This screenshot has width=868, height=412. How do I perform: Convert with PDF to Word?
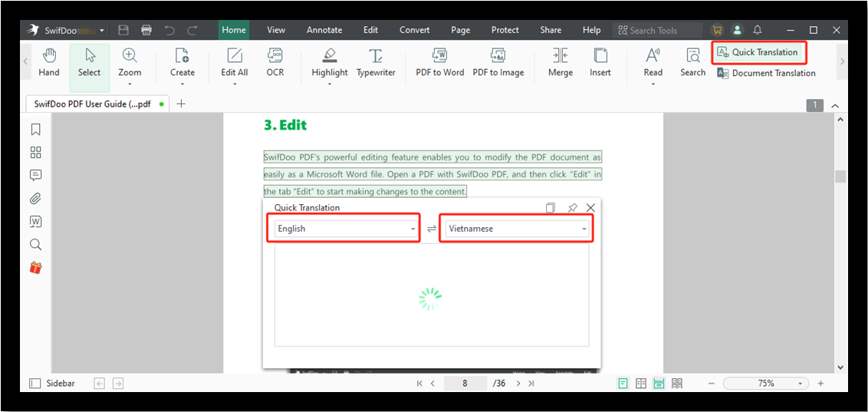pyautogui.click(x=440, y=62)
